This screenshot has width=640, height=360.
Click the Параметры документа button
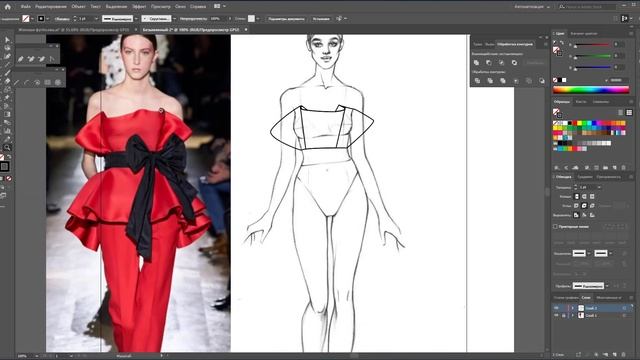pos(286,19)
